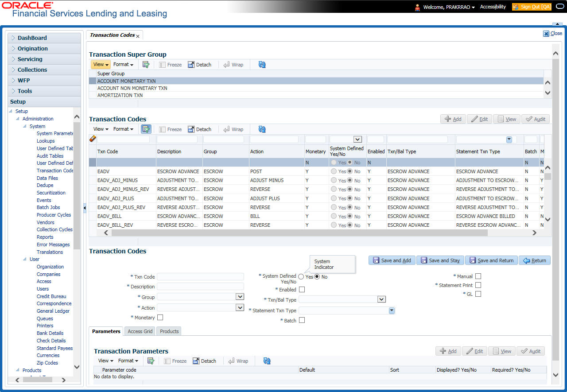Screen dimensions: 567x392
Task: Select the Freeze icon in Transaction Codes toolbar
Action: click(x=170, y=129)
